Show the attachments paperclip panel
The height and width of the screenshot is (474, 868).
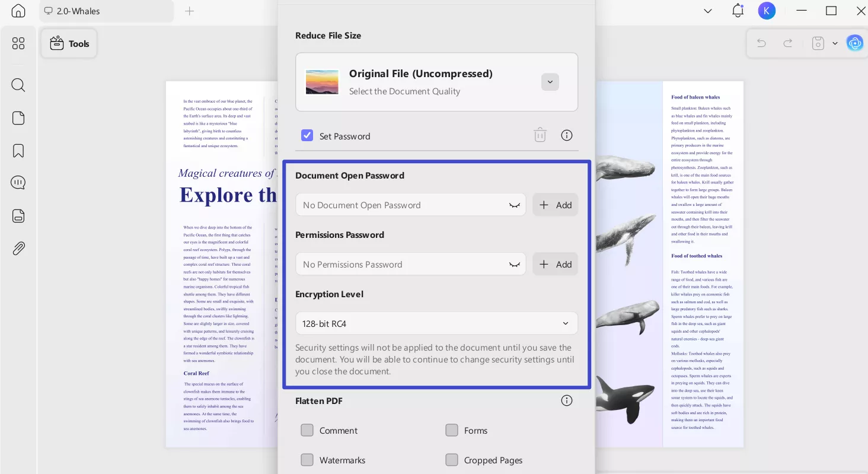pos(18,248)
